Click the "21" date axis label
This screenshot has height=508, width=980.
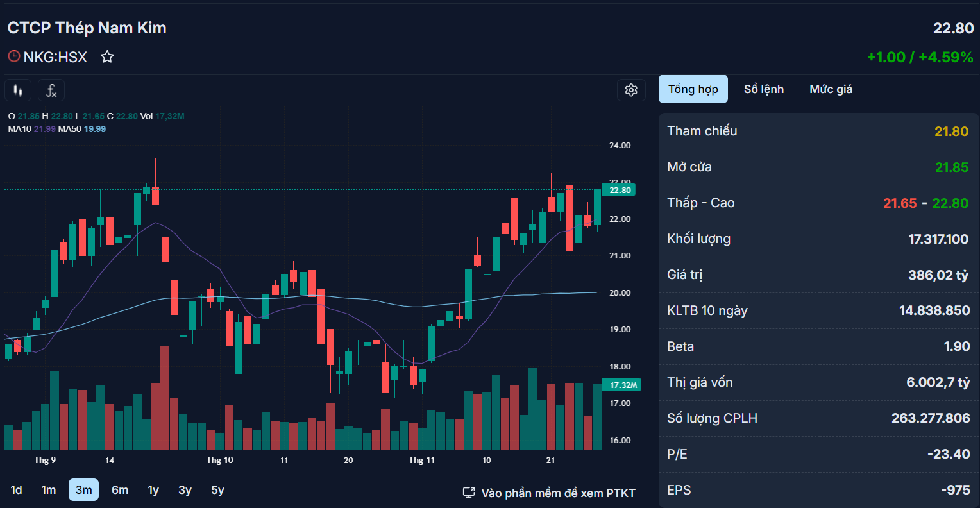click(550, 460)
